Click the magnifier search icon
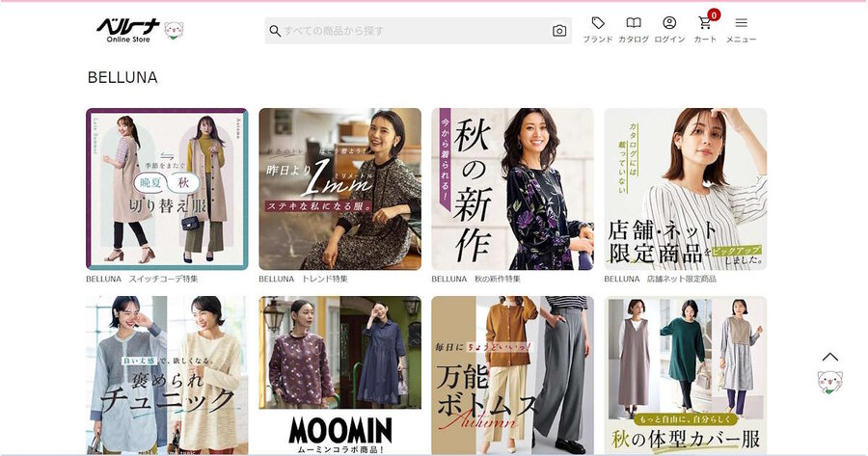The image size is (868, 456). (x=275, y=31)
